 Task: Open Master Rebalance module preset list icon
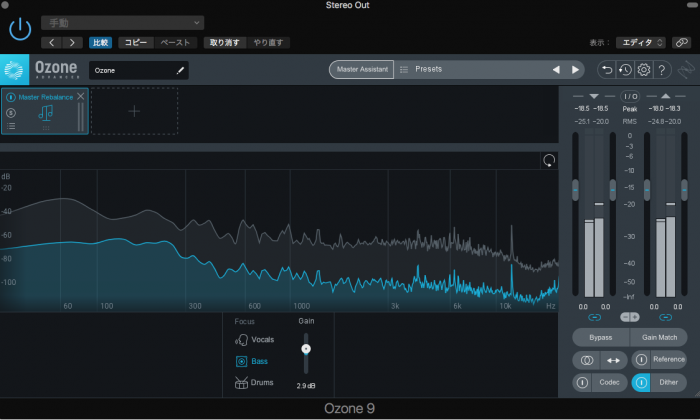(11, 126)
